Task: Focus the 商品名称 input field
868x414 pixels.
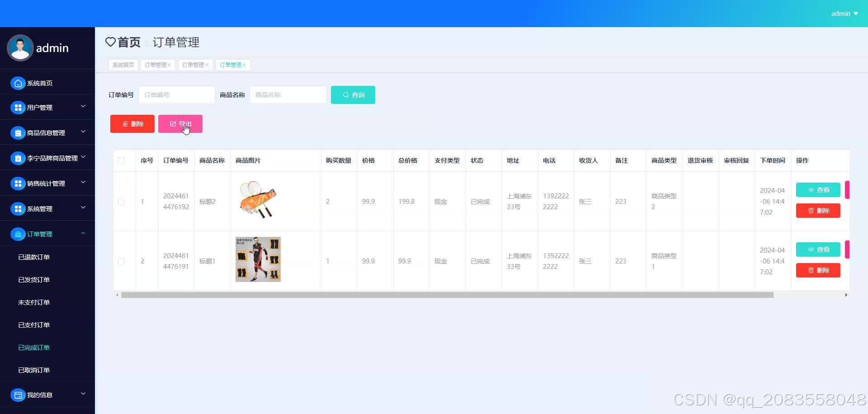Action: pos(288,95)
